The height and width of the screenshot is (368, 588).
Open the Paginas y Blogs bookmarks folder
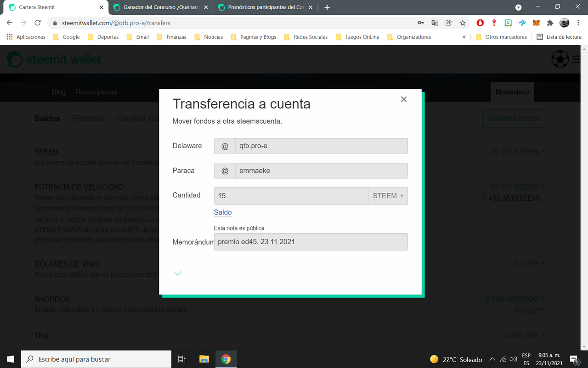(x=253, y=37)
